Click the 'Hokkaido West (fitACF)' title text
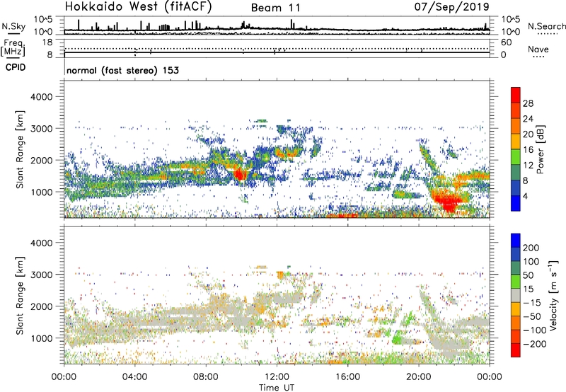Image resolution: width=566 pixels, height=392 pixels. pyautogui.click(x=138, y=6)
